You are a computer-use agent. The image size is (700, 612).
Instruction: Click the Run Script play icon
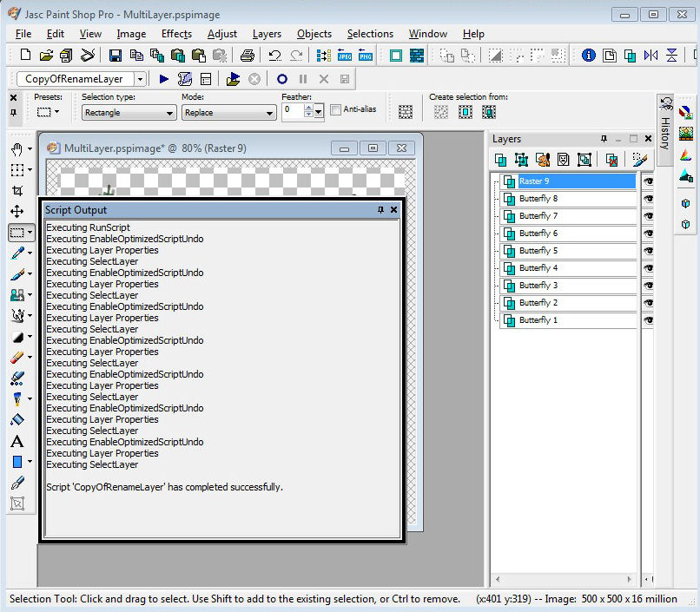pyautogui.click(x=164, y=79)
